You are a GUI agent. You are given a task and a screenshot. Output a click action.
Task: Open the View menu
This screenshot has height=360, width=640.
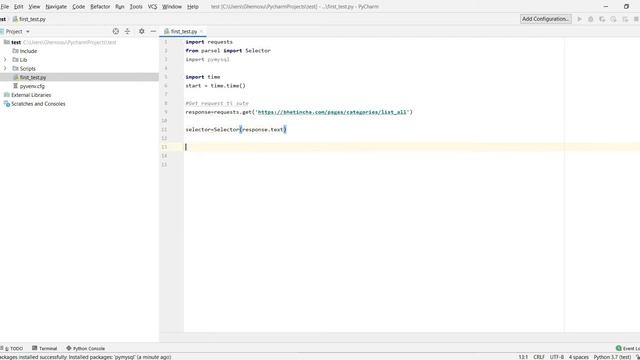tap(34, 7)
